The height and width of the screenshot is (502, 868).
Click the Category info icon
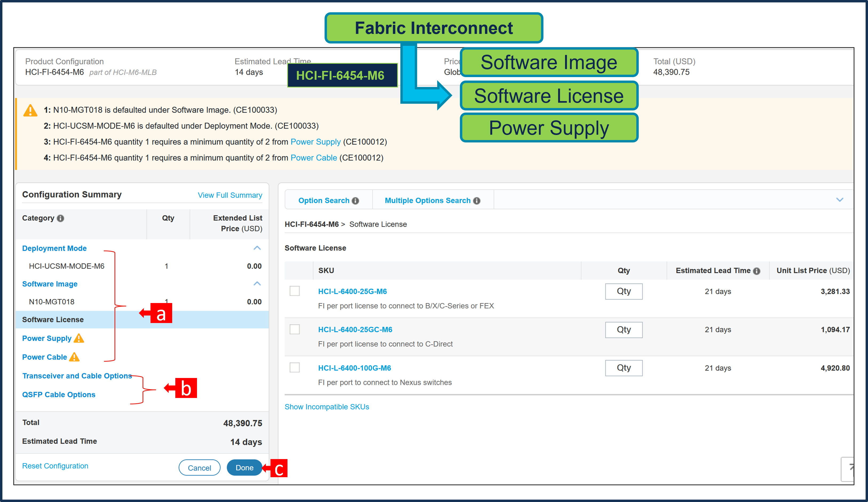61,218
